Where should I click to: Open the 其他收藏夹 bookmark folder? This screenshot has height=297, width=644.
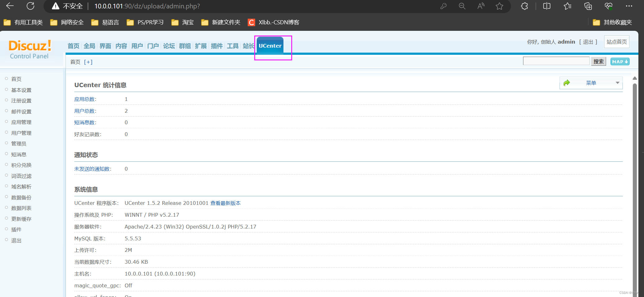coord(612,22)
